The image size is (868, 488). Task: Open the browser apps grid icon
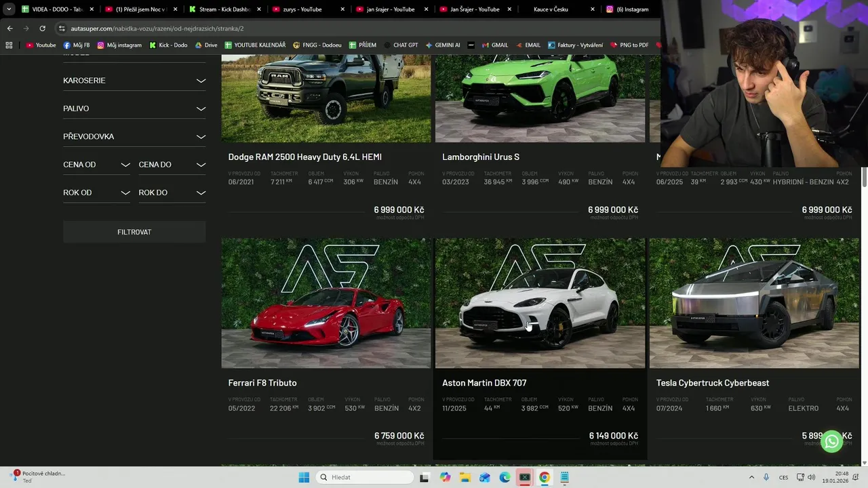click(9, 45)
